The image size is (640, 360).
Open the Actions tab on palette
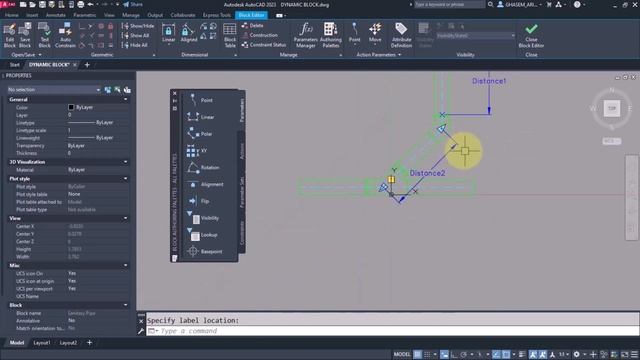[x=242, y=151]
